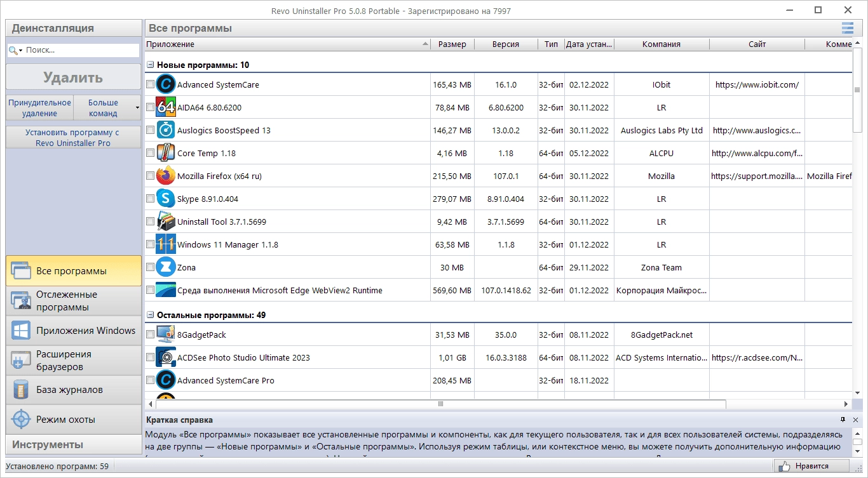The height and width of the screenshot is (478, 868).
Task: Click 'Установить программу с Revo Uninstaller Pro'
Action: (73, 138)
